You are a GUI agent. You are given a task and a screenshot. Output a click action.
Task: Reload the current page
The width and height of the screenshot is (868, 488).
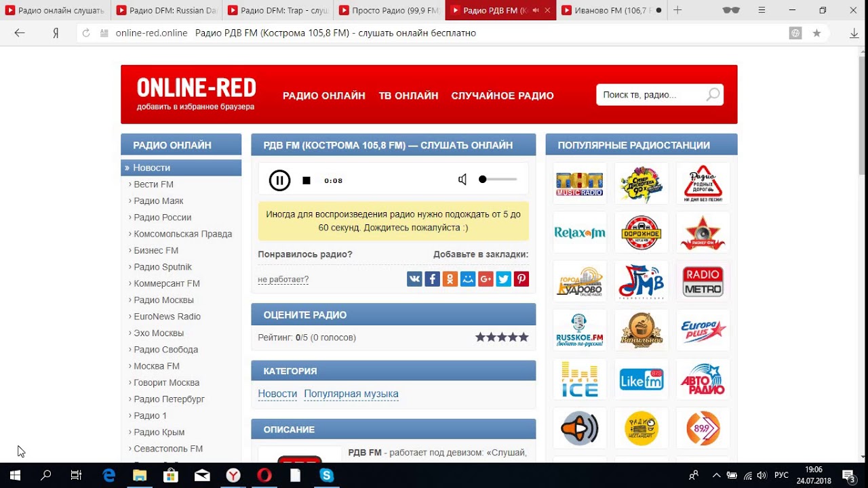[x=86, y=33]
